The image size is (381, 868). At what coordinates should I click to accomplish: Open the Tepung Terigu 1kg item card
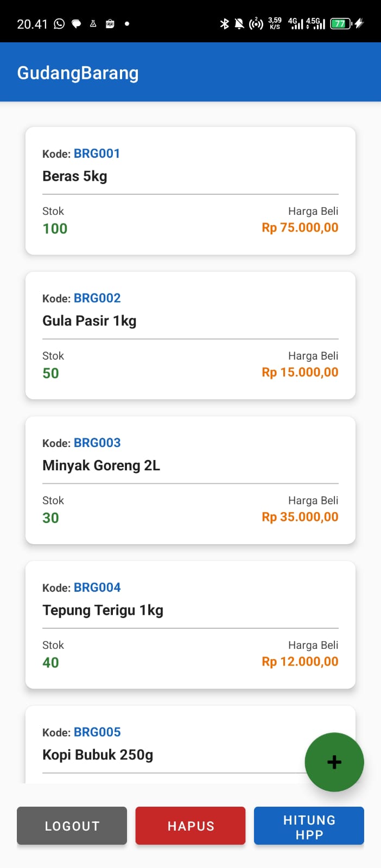pyautogui.click(x=190, y=624)
